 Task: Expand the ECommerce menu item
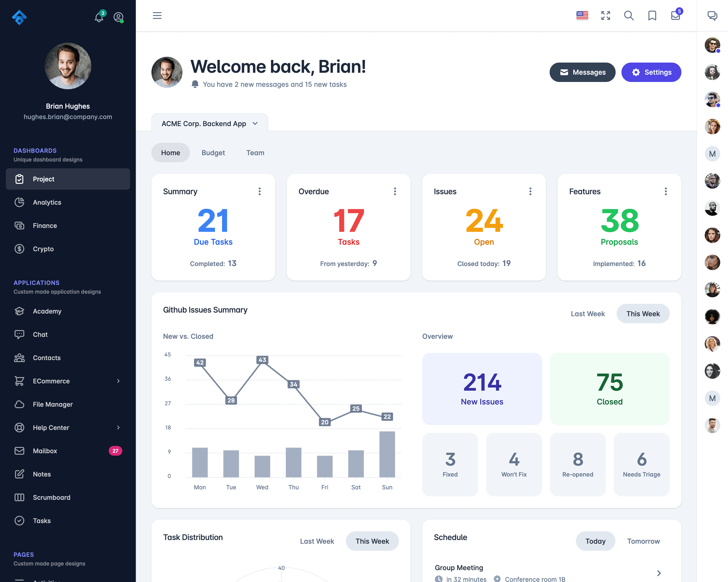(x=67, y=381)
